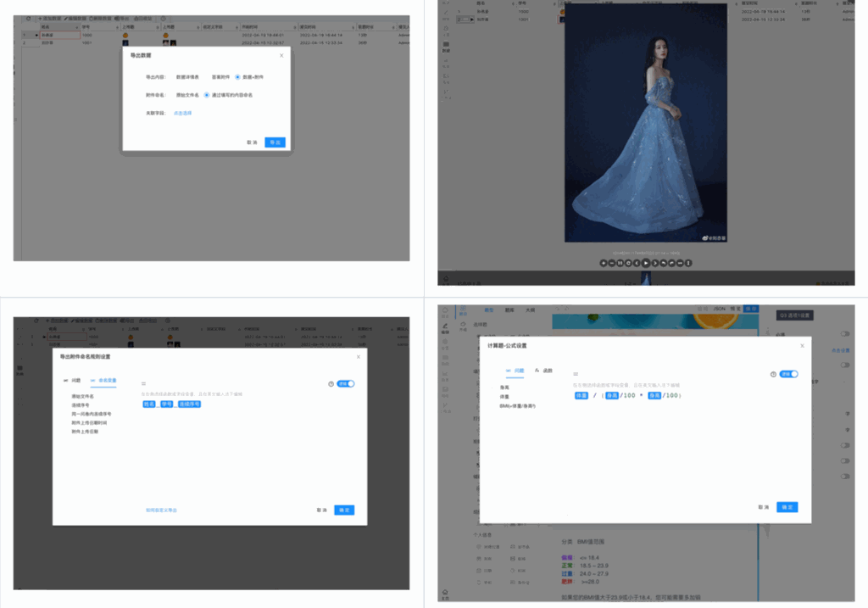Select 原始文件名 in variable list
Viewport: 868px width, 608px height.
(x=82, y=396)
